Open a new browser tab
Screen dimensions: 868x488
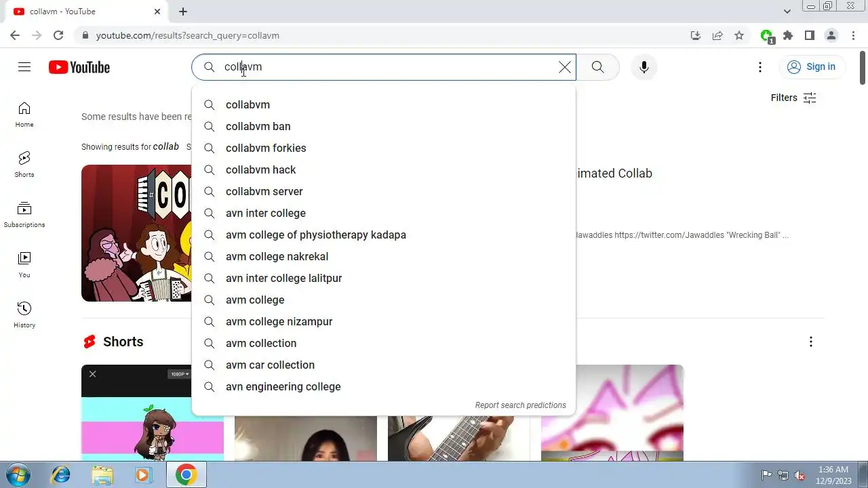tap(183, 12)
